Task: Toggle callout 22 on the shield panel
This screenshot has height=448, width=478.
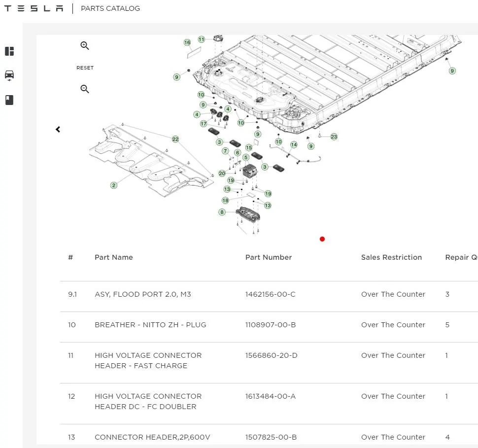Action: tap(175, 139)
